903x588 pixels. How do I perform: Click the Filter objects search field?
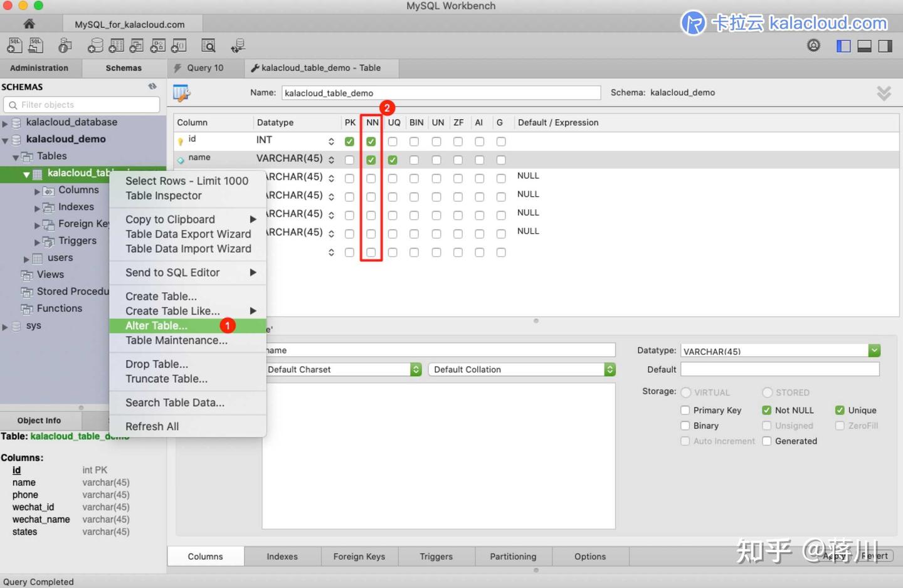(x=81, y=104)
